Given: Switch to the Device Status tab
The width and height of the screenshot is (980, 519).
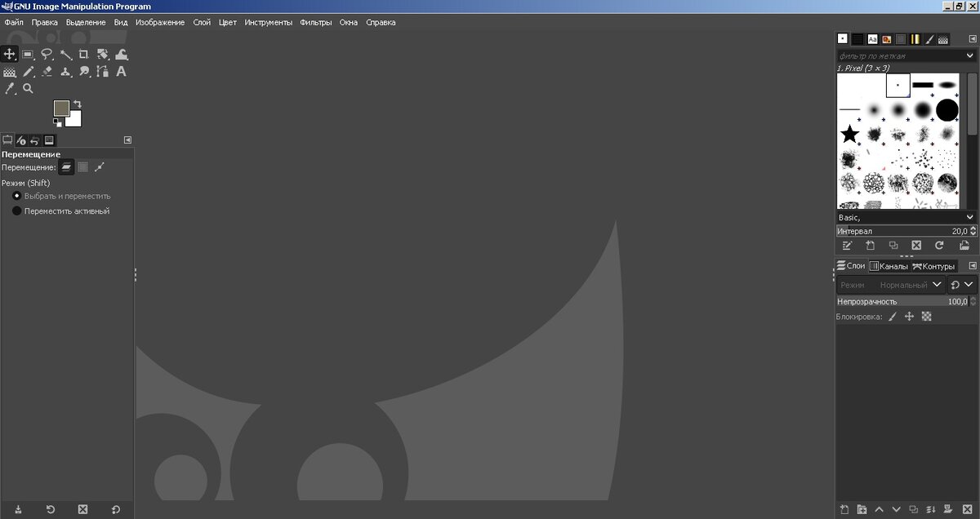Looking at the screenshot, I should [x=21, y=140].
